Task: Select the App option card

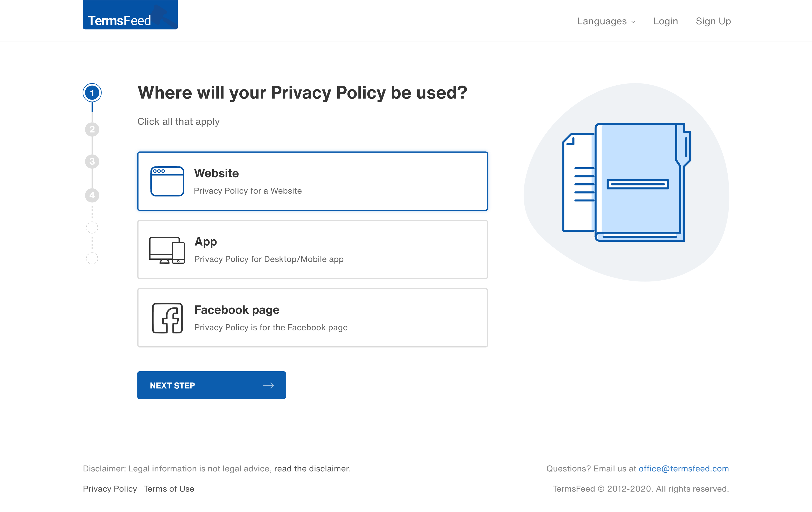Action: (313, 249)
